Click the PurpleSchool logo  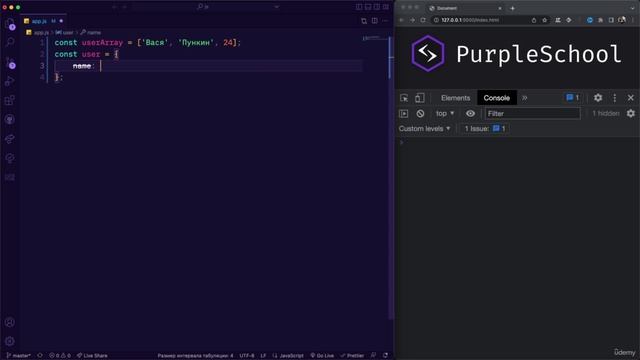(x=516, y=54)
